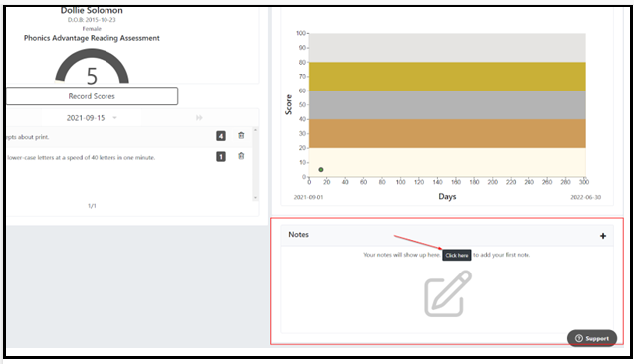Click the gauge score number 5
The image size is (634, 364).
point(92,76)
